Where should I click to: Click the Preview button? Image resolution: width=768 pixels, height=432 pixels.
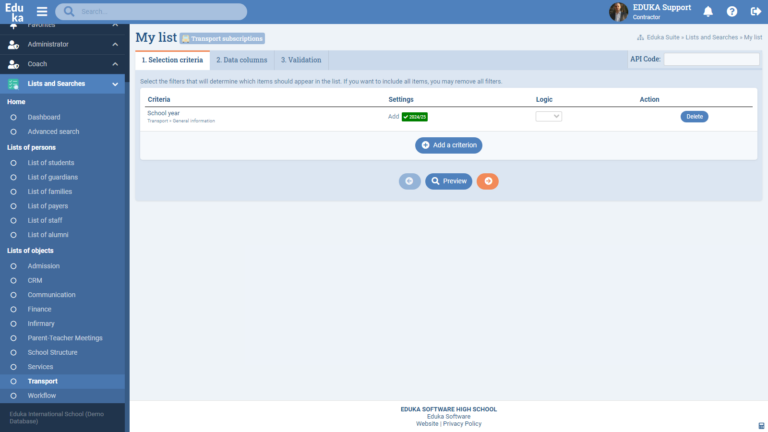point(449,181)
